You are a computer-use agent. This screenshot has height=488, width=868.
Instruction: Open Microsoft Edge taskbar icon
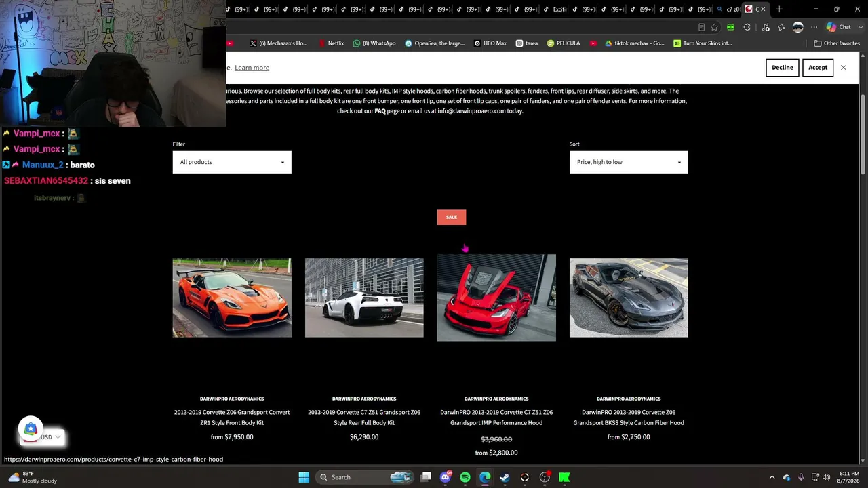tap(485, 477)
